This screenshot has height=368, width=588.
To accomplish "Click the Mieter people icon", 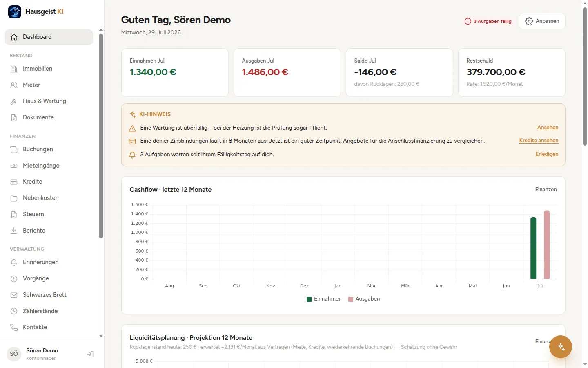I will coord(14,85).
